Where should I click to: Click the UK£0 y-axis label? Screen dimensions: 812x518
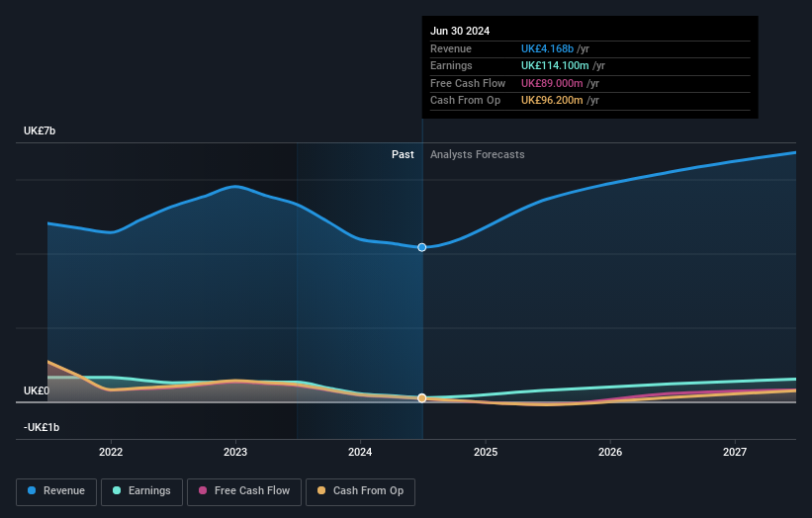click(x=37, y=390)
